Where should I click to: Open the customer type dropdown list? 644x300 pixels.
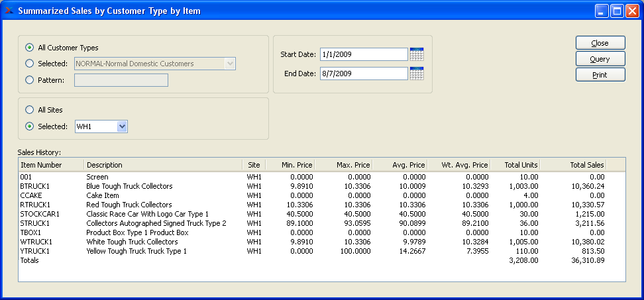230,64
